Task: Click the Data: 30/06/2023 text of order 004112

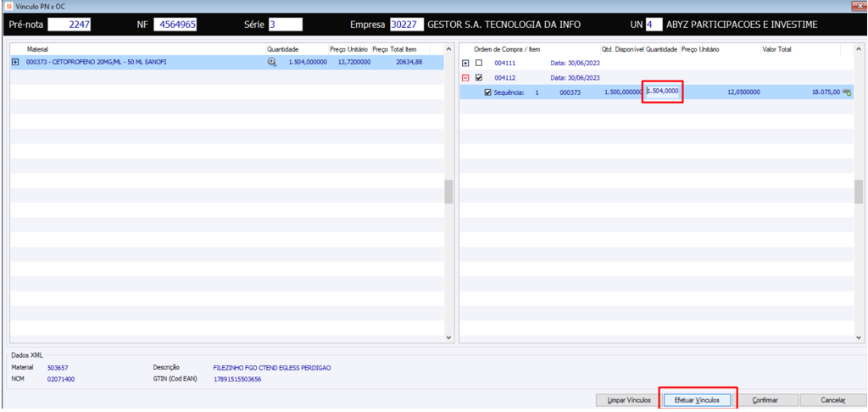Action: (x=576, y=78)
